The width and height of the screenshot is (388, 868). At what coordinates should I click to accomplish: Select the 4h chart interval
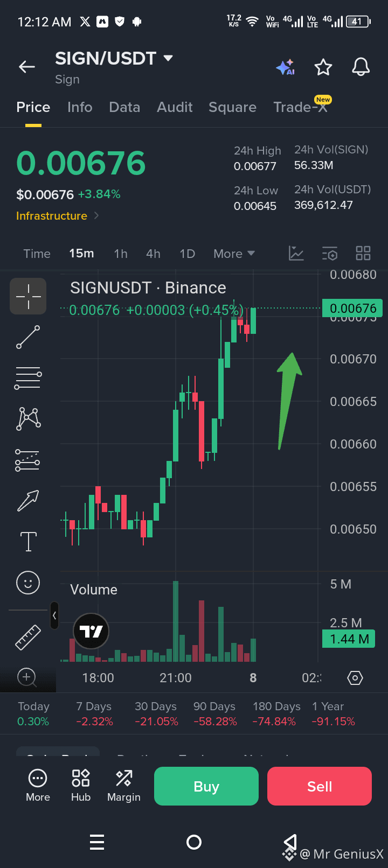[x=153, y=254]
